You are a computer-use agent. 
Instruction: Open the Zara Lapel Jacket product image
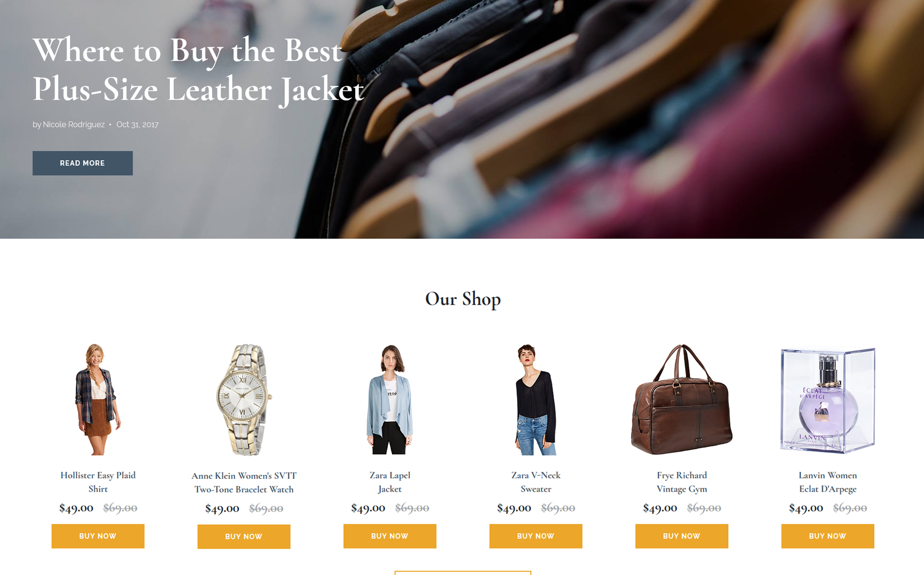pyautogui.click(x=390, y=399)
